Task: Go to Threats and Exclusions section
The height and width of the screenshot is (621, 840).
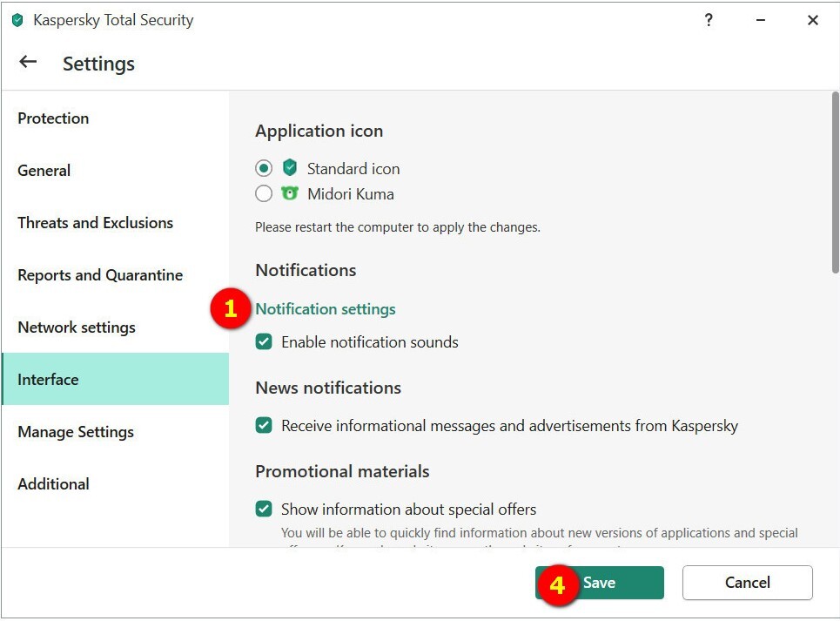Action: (115, 222)
